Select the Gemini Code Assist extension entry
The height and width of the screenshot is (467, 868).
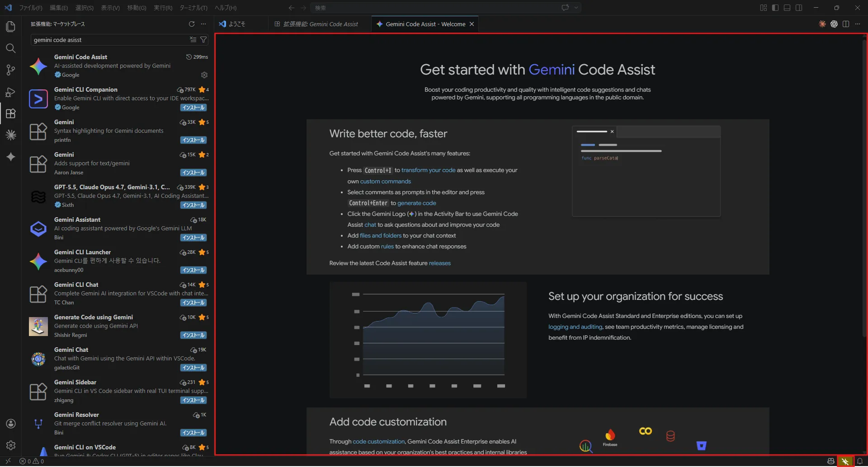click(x=118, y=66)
